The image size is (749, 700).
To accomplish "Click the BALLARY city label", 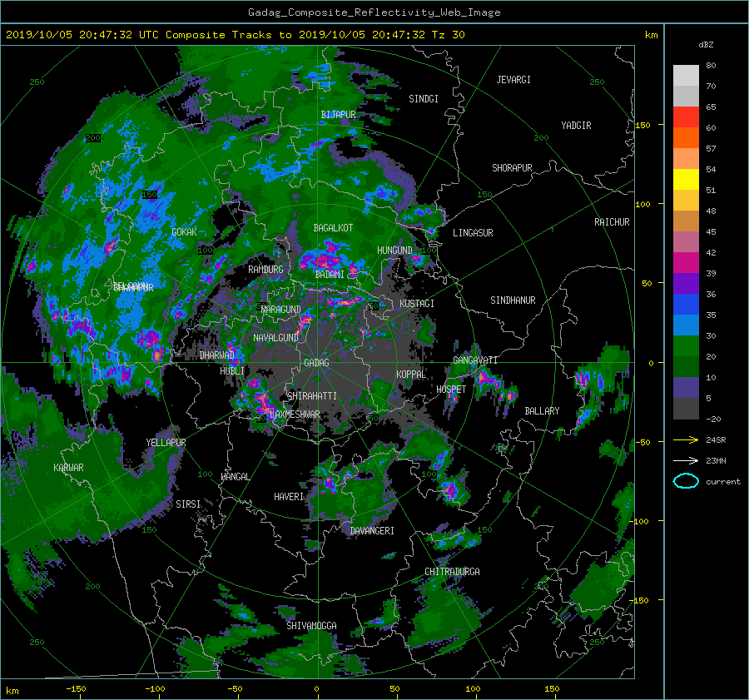I will 542,411.
